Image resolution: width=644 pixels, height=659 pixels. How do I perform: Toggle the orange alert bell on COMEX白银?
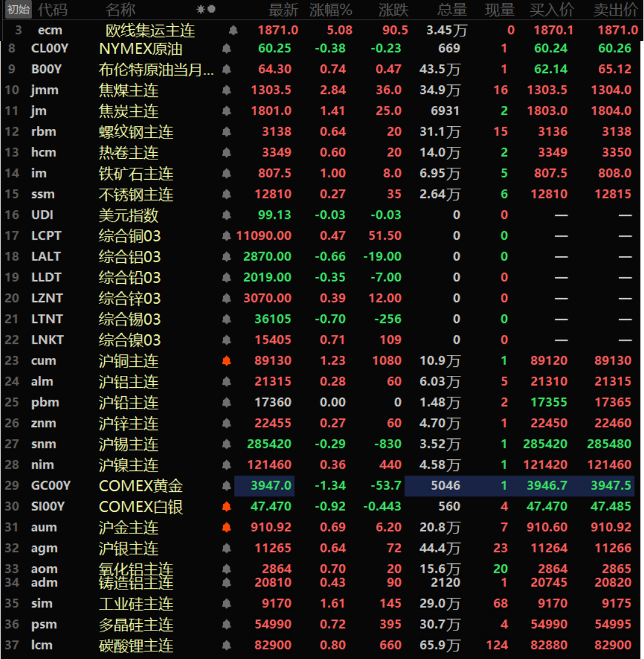pos(226,507)
